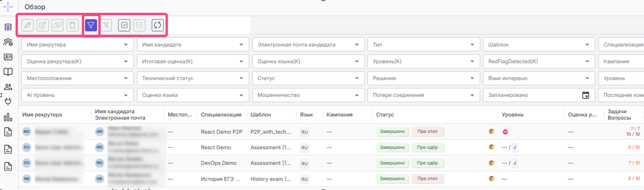Click the power plug integrations sidebar icon

point(8,102)
